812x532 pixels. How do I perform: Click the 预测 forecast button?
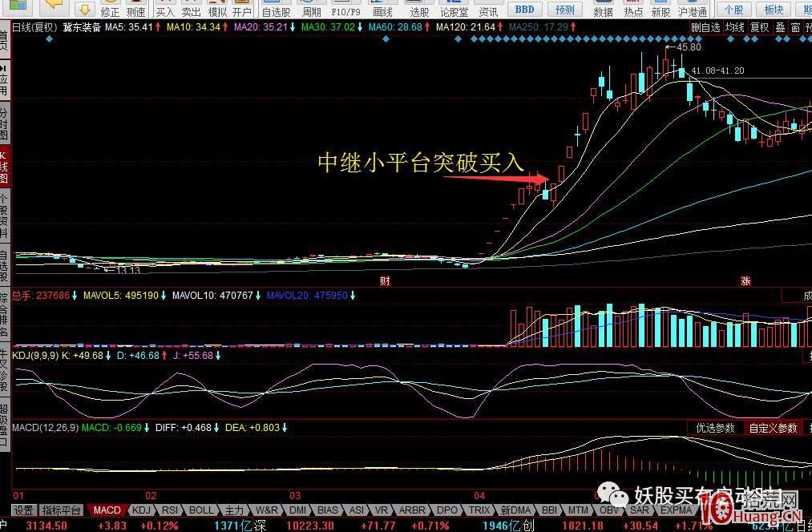pyautogui.click(x=564, y=9)
